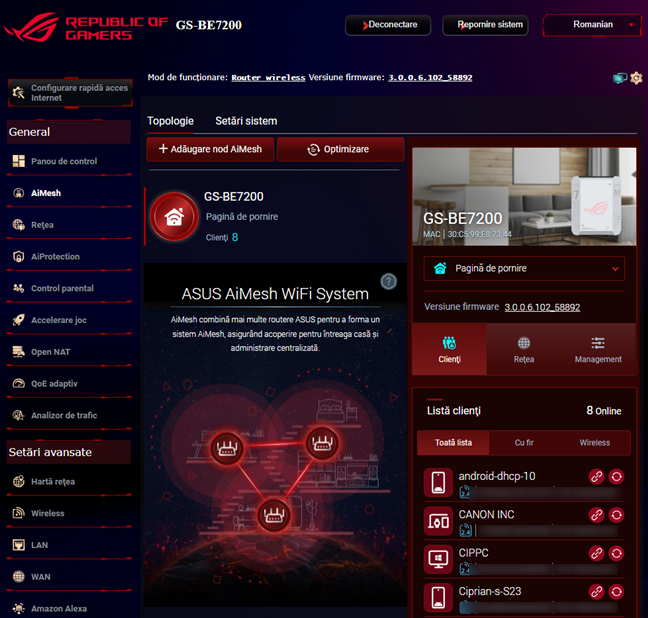Screen dimensions: 648x618
Task: Click the Optimizare button
Action: click(x=340, y=149)
